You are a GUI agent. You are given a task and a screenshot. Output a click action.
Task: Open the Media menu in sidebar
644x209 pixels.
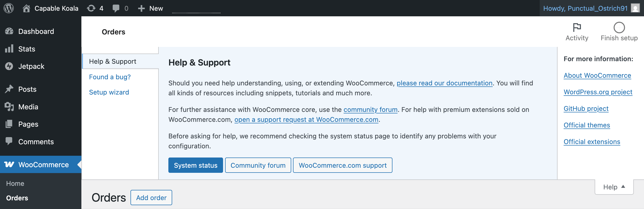tap(28, 107)
